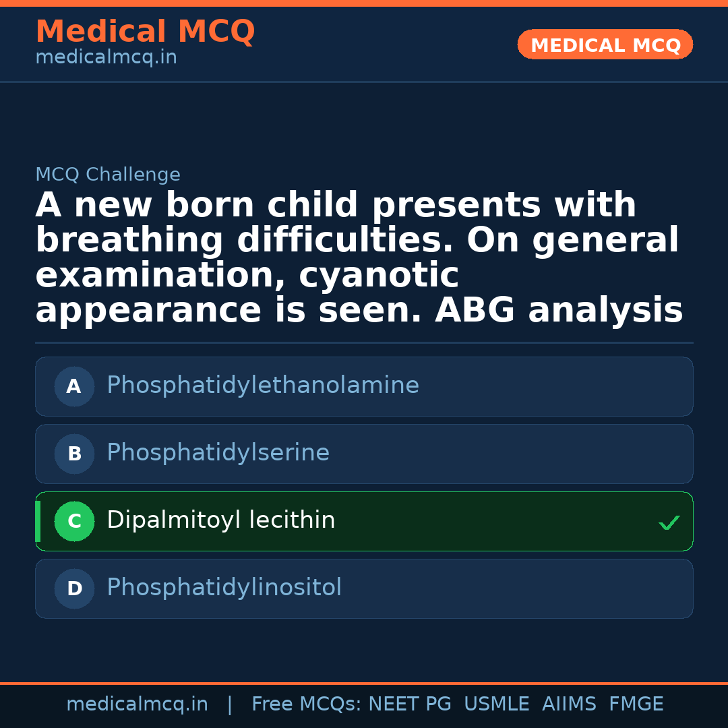The height and width of the screenshot is (728, 728).
Task: Click the MCQ Challenge label
Action: pos(108,175)
